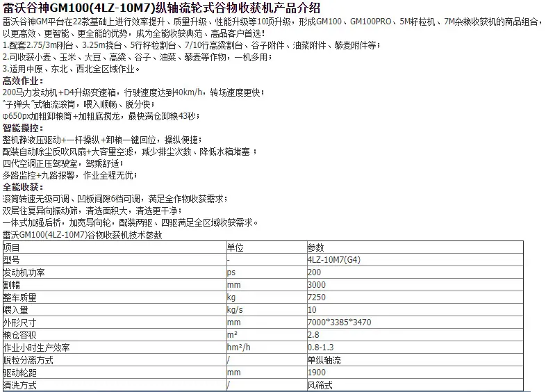Screen dimensions: 546x392
Task: Click the table header 单位
Action: click(235, 247)
